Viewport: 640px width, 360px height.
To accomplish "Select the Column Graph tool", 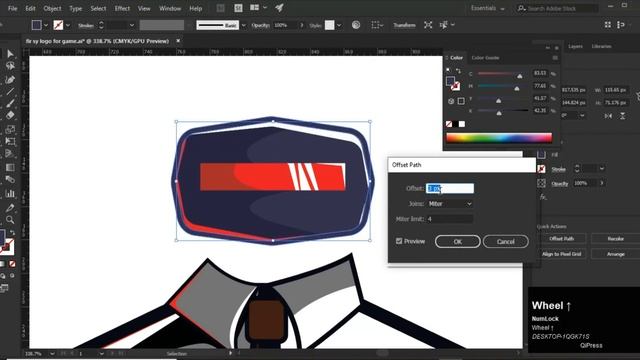I will tap(10, 193).
